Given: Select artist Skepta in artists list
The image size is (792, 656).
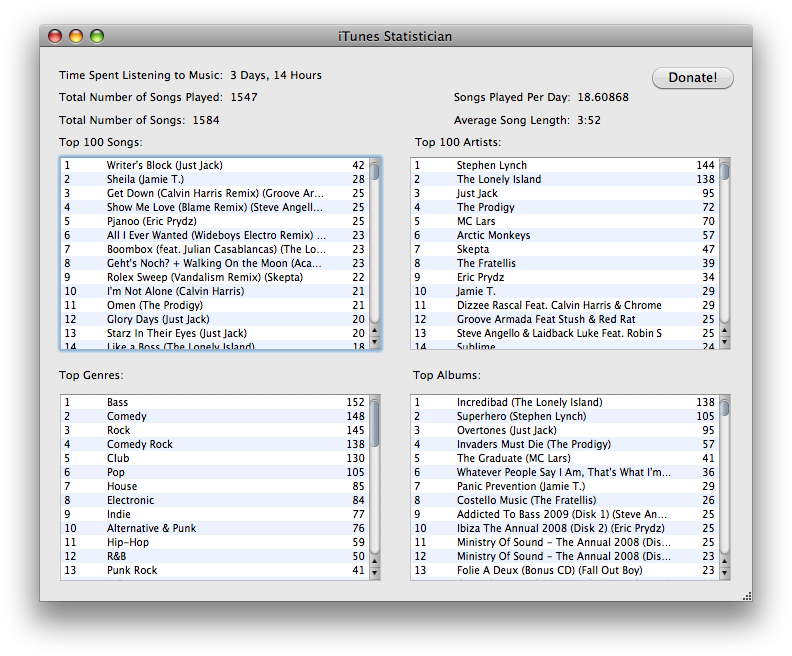Looking at the screenshot, I should click(x=565, y=249).
